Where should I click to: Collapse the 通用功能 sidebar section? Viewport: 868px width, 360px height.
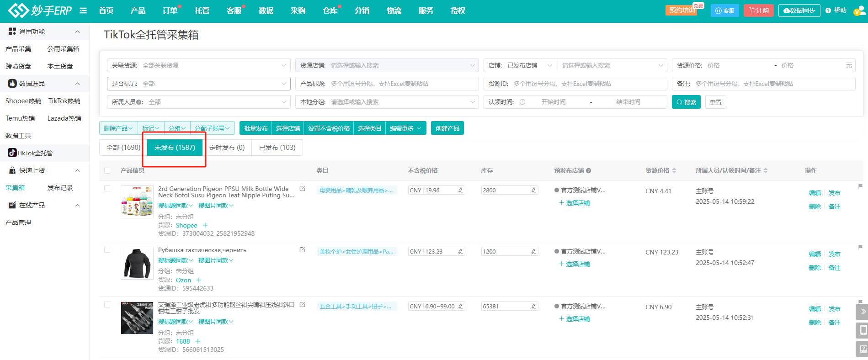[77, 32]
